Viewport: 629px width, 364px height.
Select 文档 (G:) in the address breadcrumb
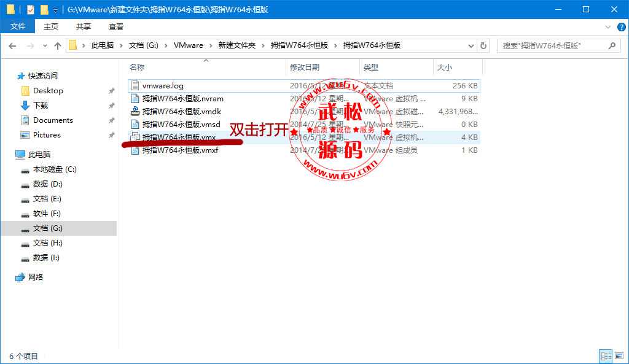[144, 45]
